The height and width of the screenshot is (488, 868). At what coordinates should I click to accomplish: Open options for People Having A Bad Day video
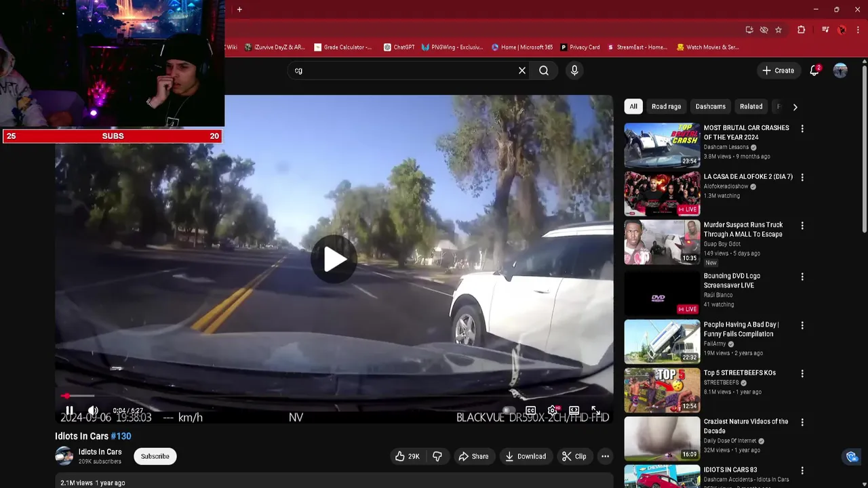click(x=802, y=325)
